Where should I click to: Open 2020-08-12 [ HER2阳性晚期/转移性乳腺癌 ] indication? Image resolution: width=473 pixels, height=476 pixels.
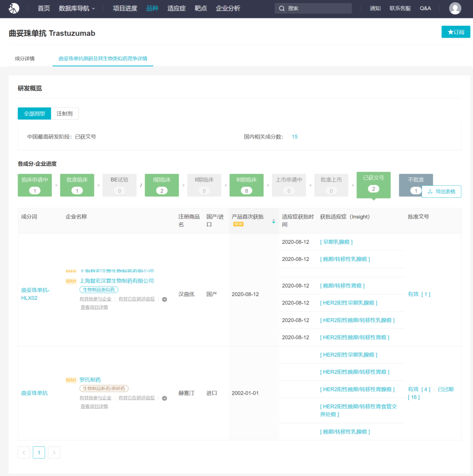(x=357, y=320)
